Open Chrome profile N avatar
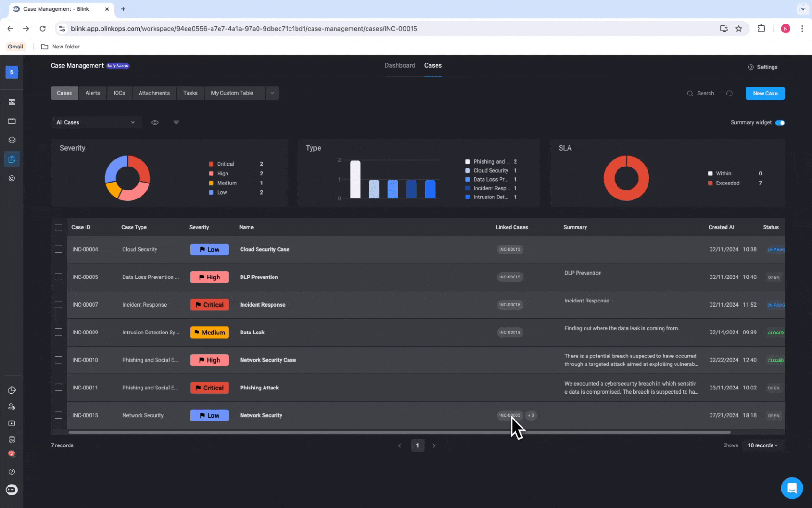The width and height of the screenshot is (812, 508). [785, 29]
